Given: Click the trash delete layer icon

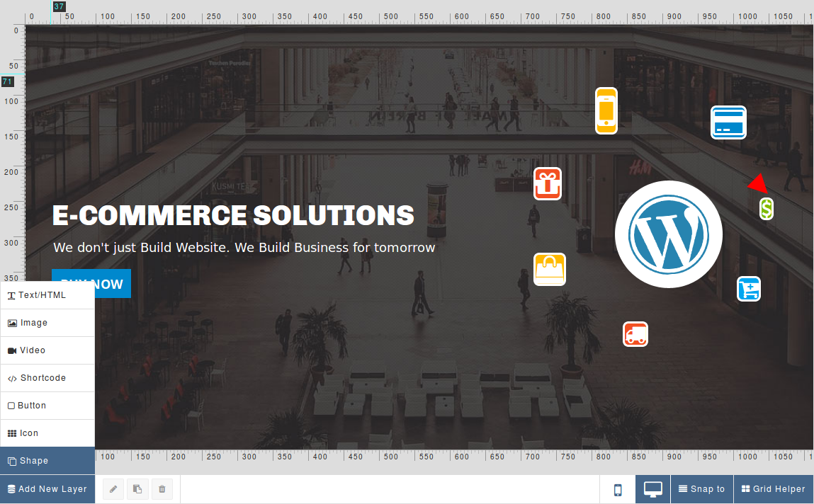Looking at the screenshot, I should pos(162,489).
